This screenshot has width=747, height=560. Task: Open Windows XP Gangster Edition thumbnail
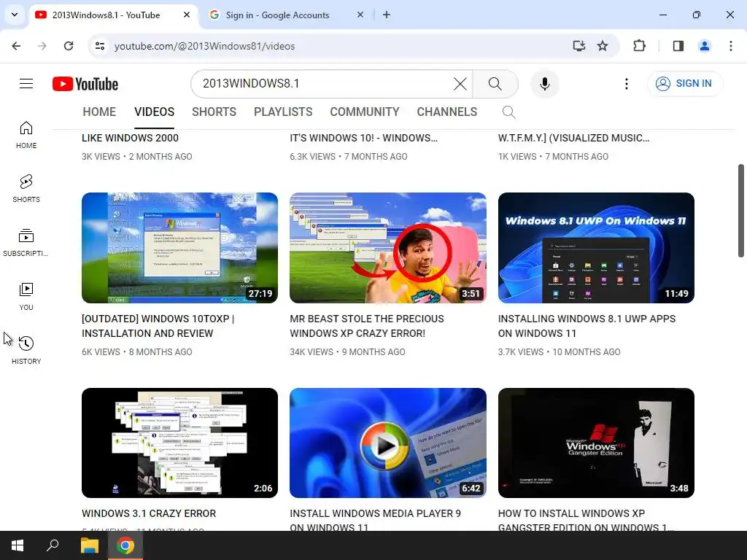click(596, 443)
